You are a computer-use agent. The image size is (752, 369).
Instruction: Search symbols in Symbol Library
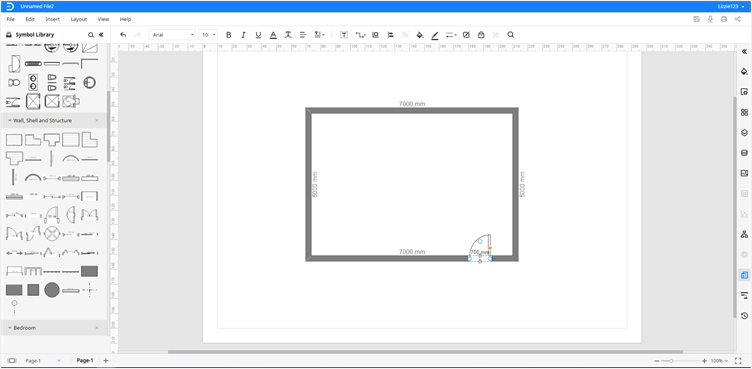point(91,35)
